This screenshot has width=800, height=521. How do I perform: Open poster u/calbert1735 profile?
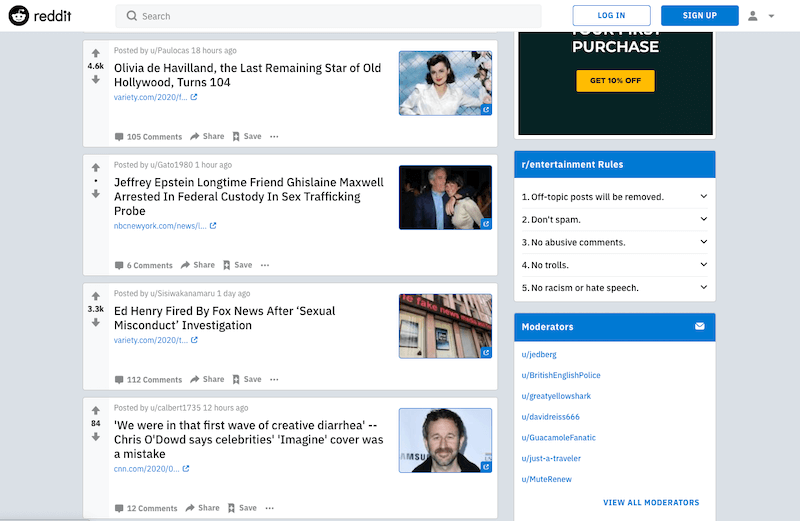coord(176,408)
